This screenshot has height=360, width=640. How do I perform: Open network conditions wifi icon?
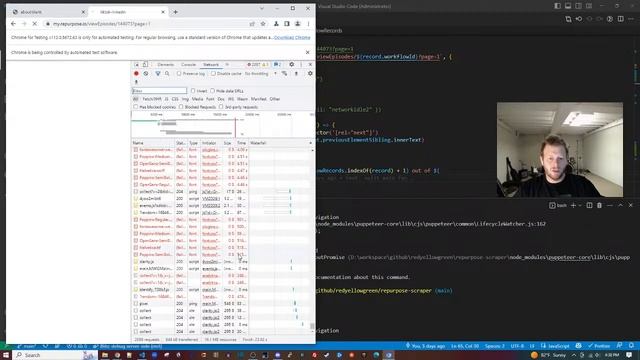[x=284, y=73]
